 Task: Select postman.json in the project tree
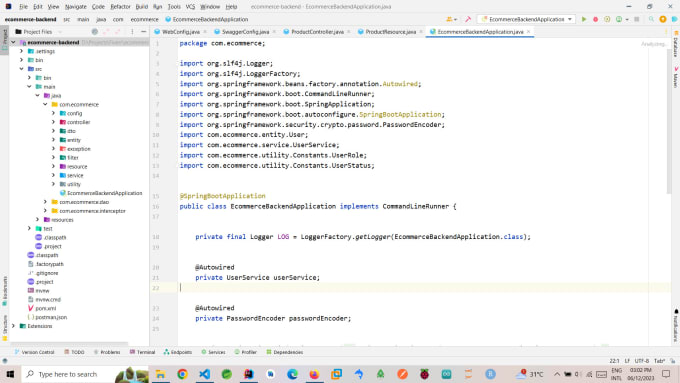point(47,318)
